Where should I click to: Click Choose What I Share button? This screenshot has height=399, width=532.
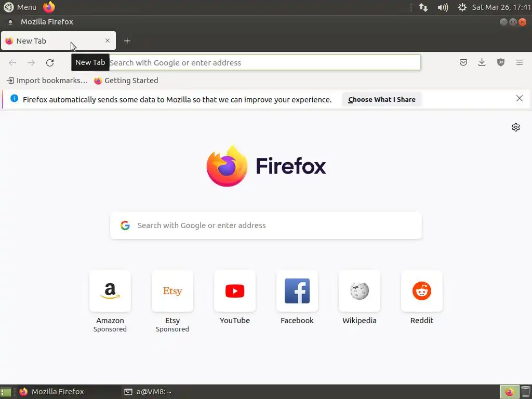(382, 99)
